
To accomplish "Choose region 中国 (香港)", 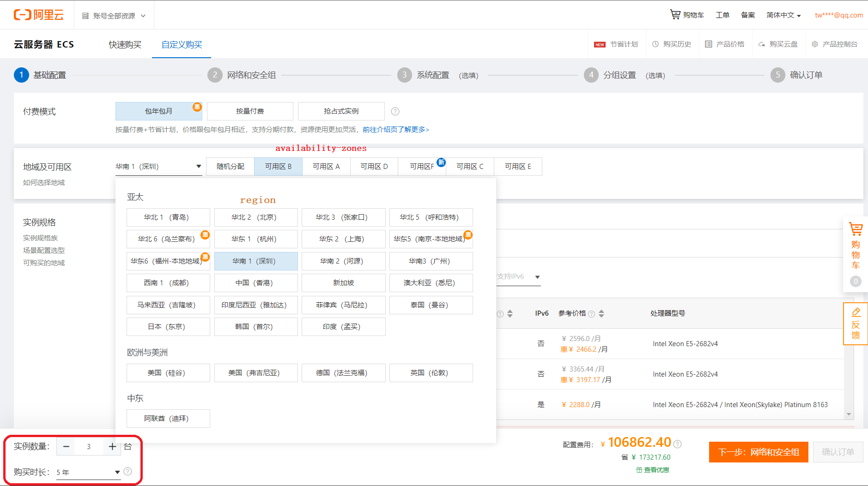I will 256,283.
